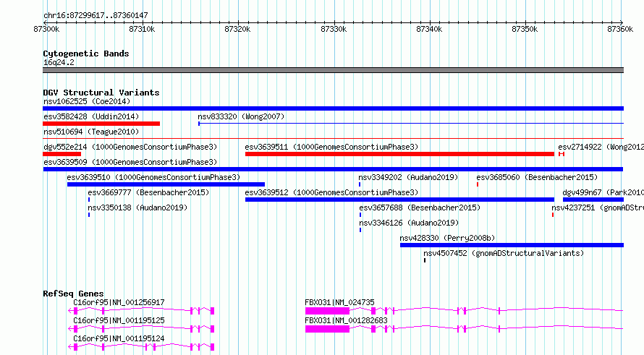This screenshot has width=644, height=355.
Task: Open C16orf95|NM_001195125 gene label
Action: point(119,320)
